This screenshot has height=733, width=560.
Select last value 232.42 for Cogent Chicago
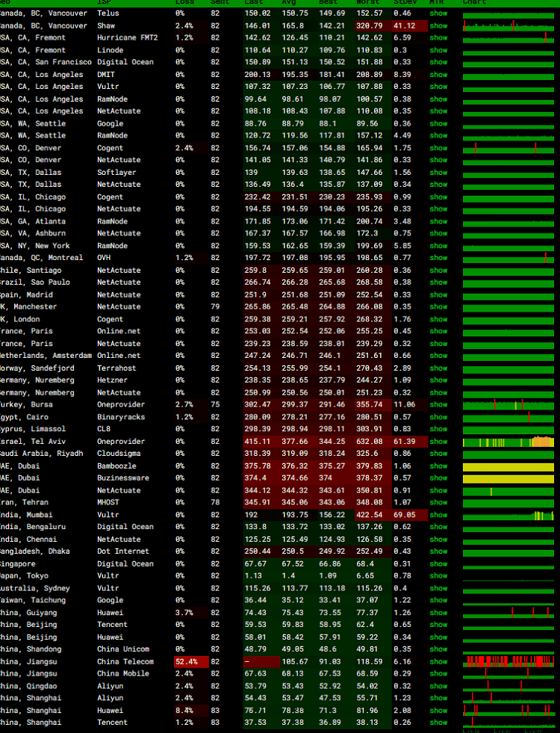coord(258,197)
